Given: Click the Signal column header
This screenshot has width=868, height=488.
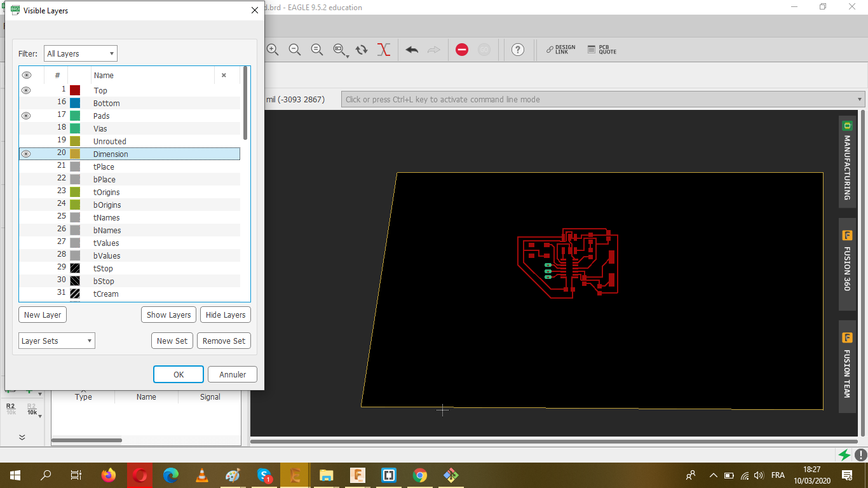Looking at the screenshot, I should tap(210, 396).
